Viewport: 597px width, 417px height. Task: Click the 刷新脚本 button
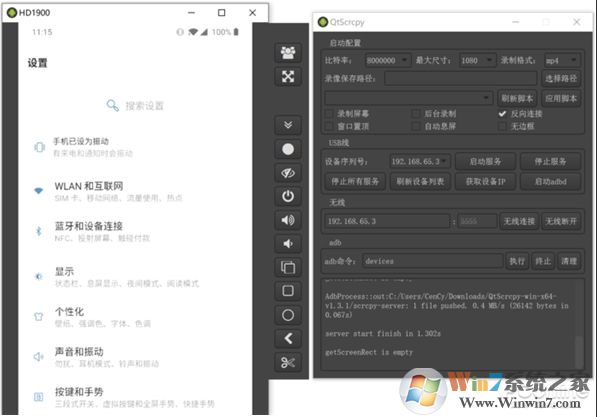tap(517, 98)
